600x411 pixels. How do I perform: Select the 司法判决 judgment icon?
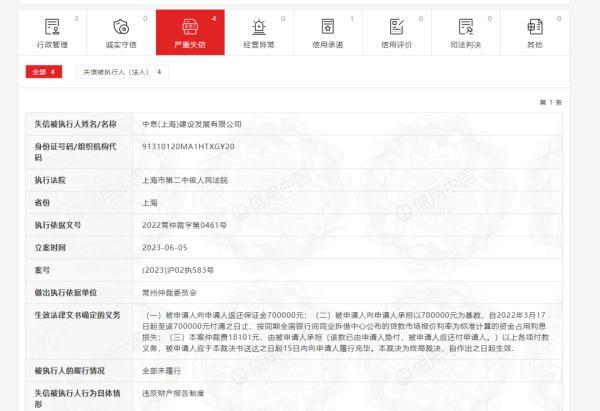[x=466, y=27]
